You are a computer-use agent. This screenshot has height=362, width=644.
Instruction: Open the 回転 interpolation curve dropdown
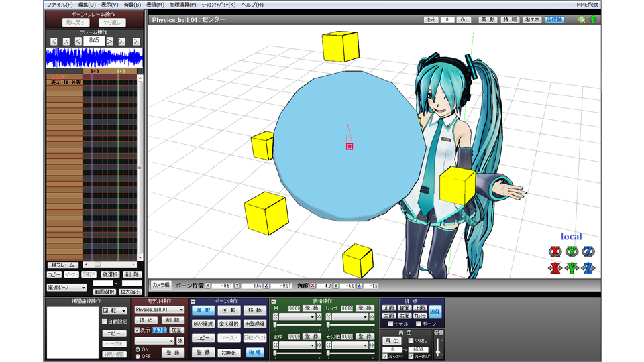pos(114,310)
